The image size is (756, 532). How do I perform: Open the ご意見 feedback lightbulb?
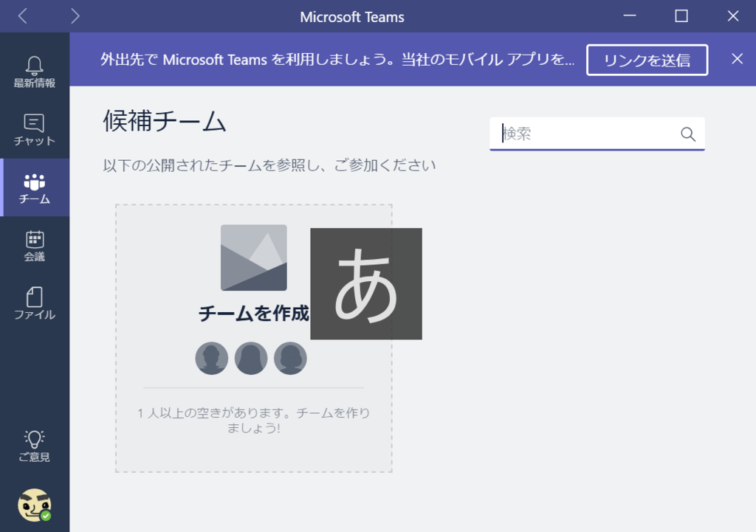click(34, 446)
